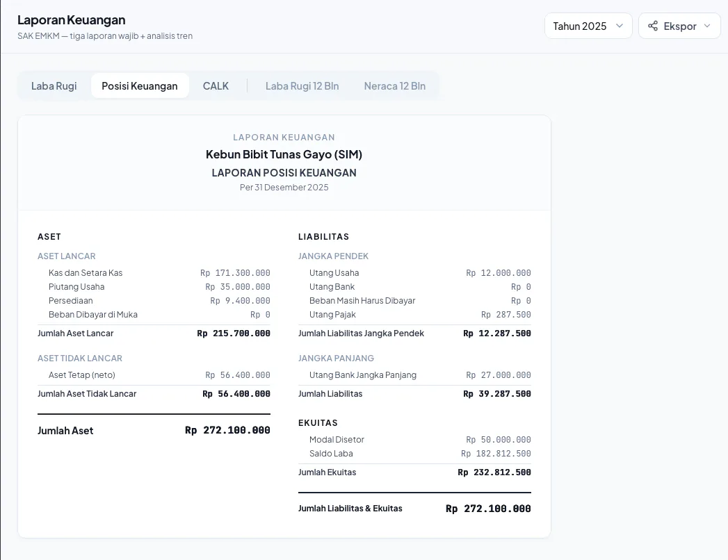Click the Piutang Usaha amount
This screenshot has height=560, width=728.
[238, 287]
